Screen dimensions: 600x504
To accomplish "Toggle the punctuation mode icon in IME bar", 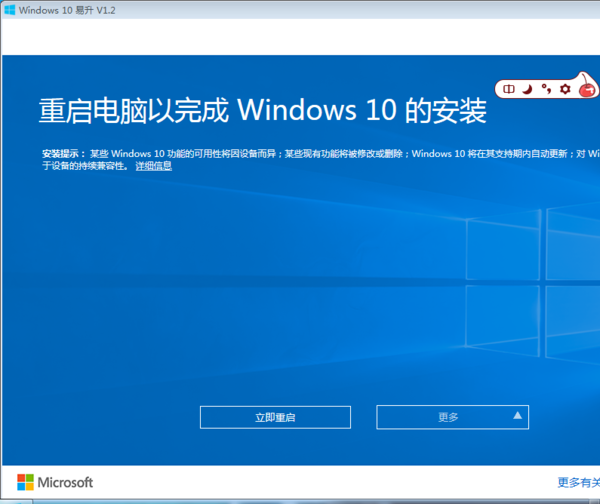I will tap(546, 89).
